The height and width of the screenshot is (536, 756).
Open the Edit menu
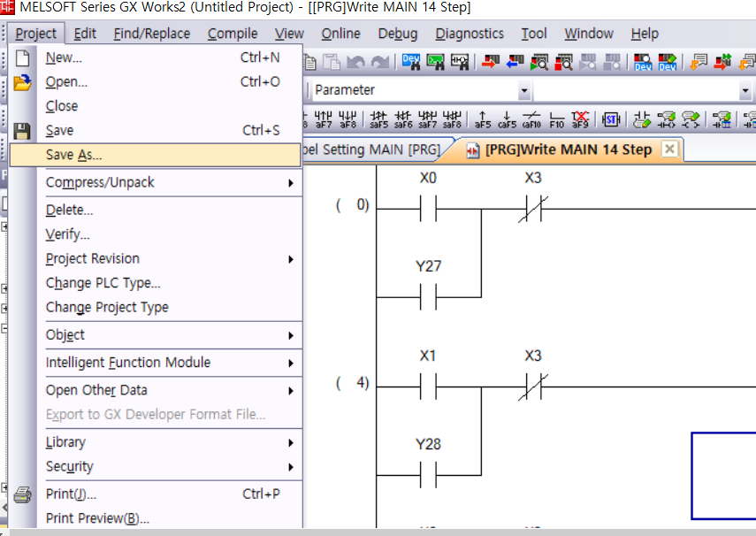[85, 34]
